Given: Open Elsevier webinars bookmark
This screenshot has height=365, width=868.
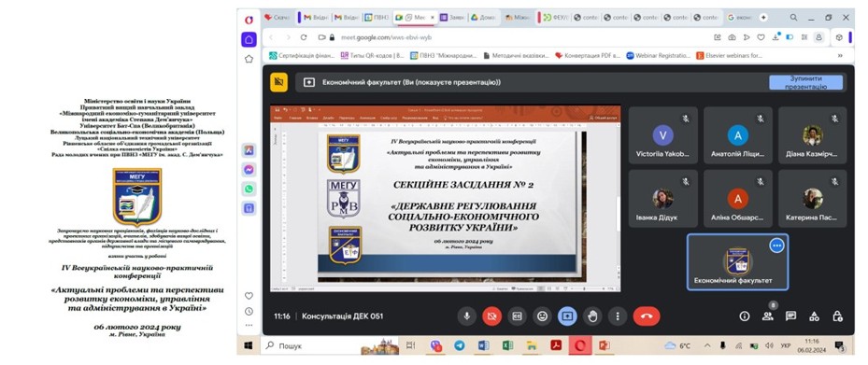Looking at the screenshot, I should (x=730, y=55).
